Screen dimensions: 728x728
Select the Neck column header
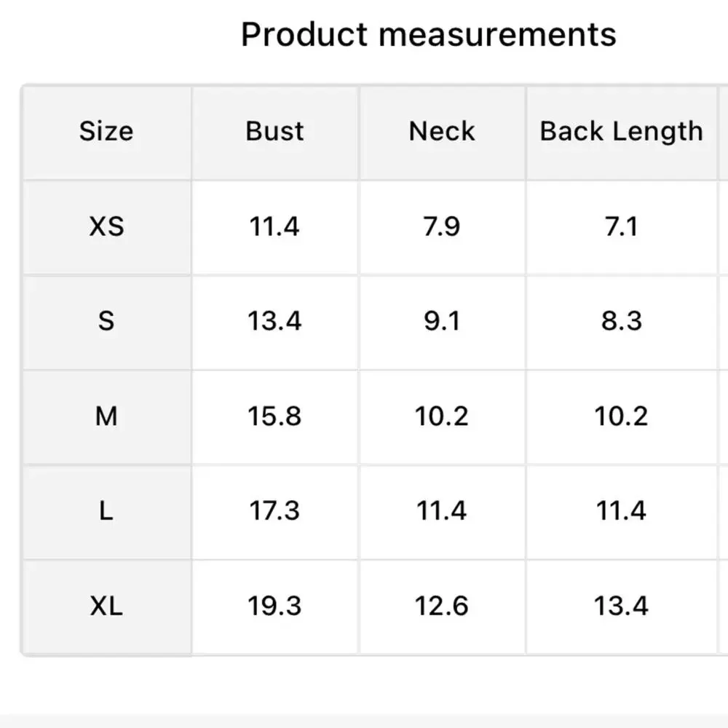[442, 131]
